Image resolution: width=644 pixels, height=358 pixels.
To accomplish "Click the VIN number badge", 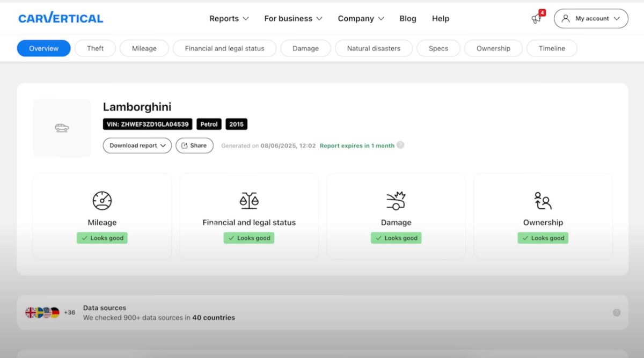I will [x=148, y=124].
